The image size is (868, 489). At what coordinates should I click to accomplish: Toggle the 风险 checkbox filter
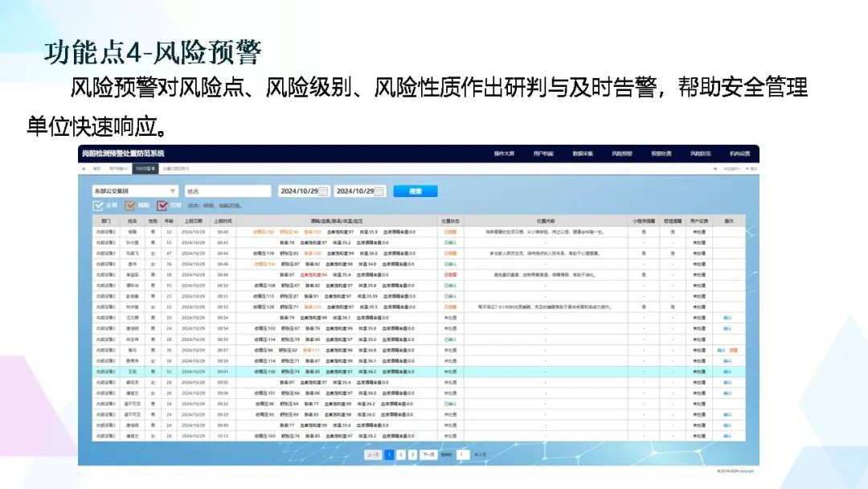[130, 206]
